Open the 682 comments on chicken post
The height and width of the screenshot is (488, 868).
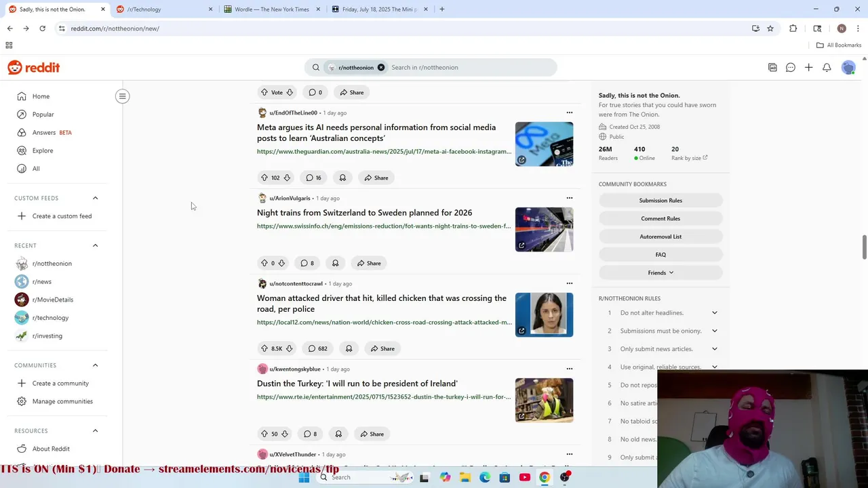click(x=317, y=348)
